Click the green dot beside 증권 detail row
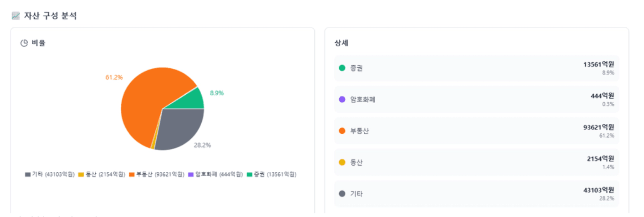This screenshot has width=644, height=217. coord(342,68)
